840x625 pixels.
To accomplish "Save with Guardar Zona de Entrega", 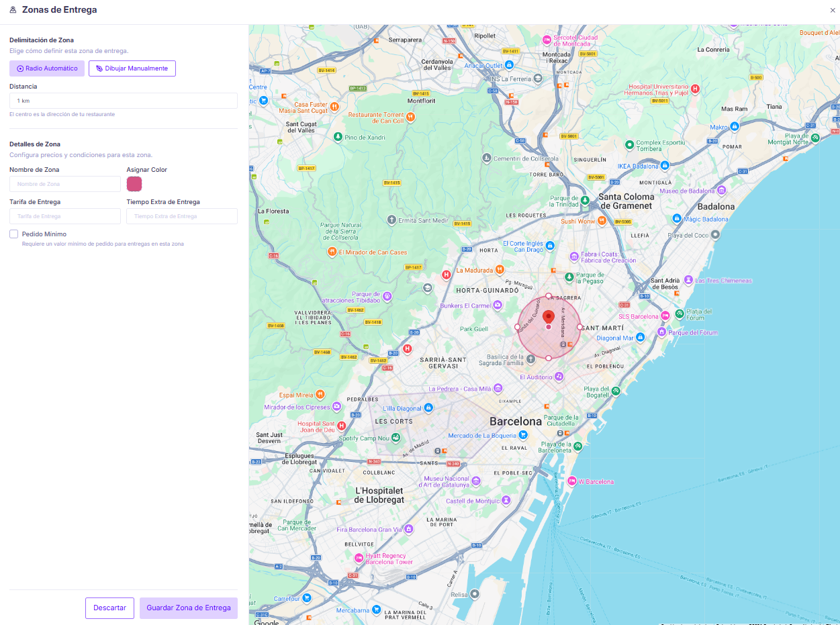I will point(189,608).
